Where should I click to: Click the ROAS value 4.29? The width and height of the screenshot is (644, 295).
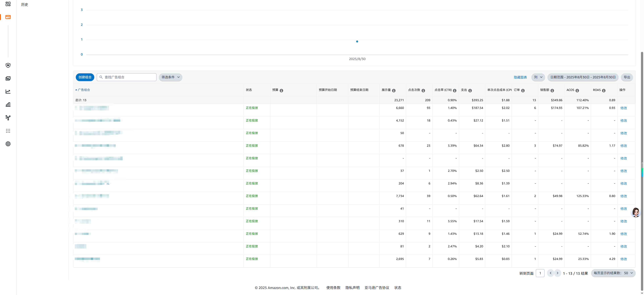point(612,259)
